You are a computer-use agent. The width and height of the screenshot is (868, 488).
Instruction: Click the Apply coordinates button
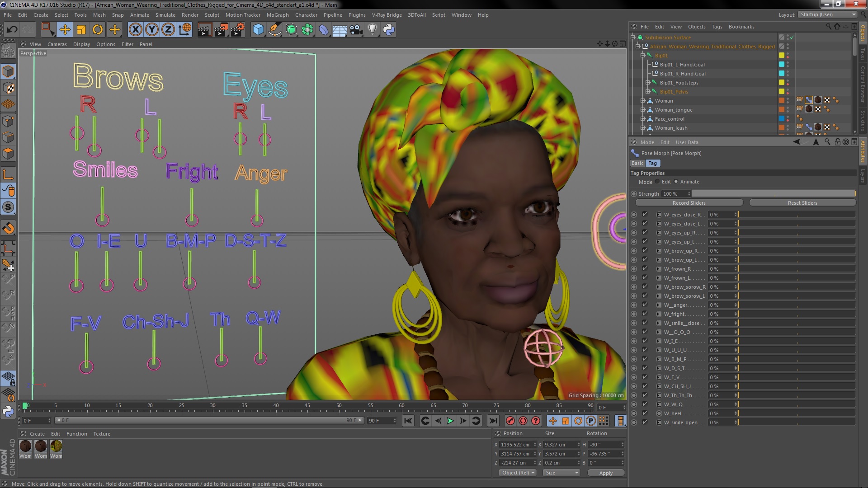606,473
